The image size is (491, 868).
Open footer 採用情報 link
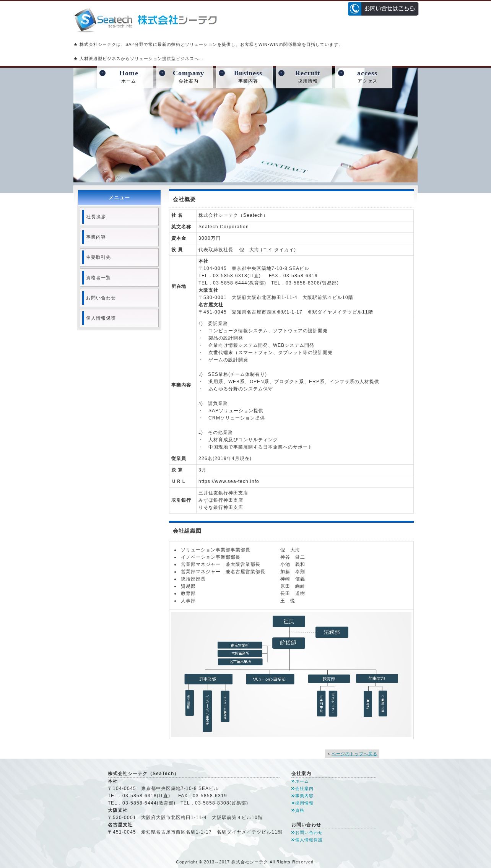pos(304,803)
